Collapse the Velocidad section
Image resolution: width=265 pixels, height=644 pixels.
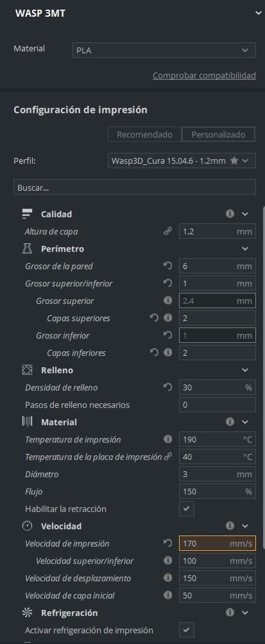coord(245,526)
